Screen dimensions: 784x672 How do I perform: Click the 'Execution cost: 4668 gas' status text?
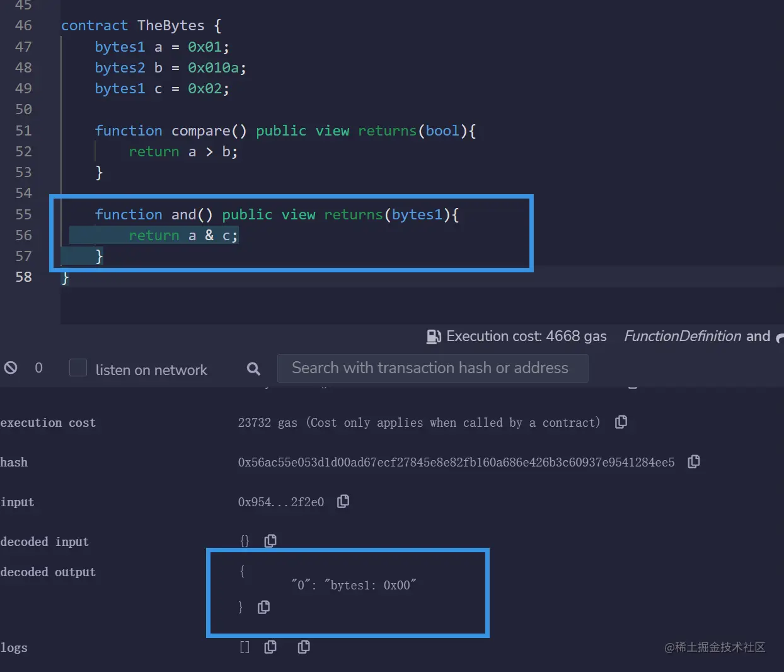click(526, 337)
